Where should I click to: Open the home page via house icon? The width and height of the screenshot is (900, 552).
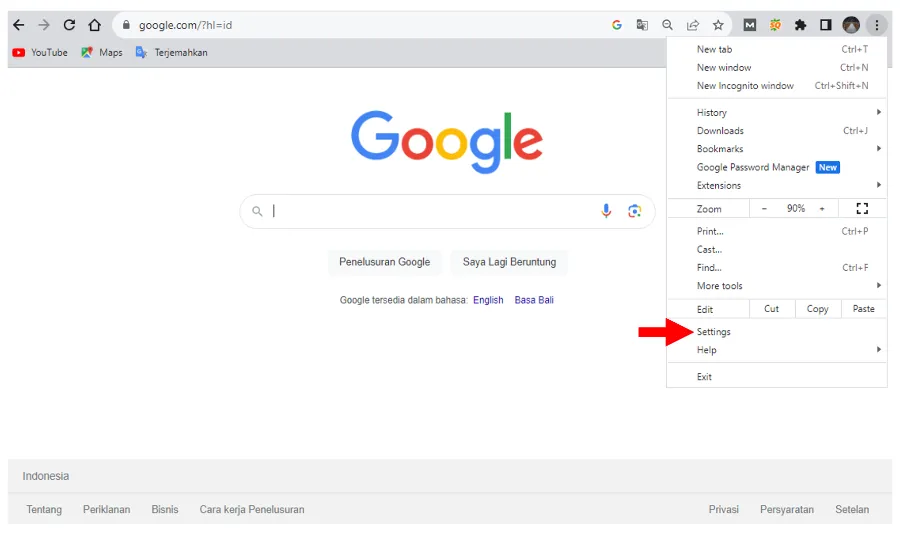[95, 25]
